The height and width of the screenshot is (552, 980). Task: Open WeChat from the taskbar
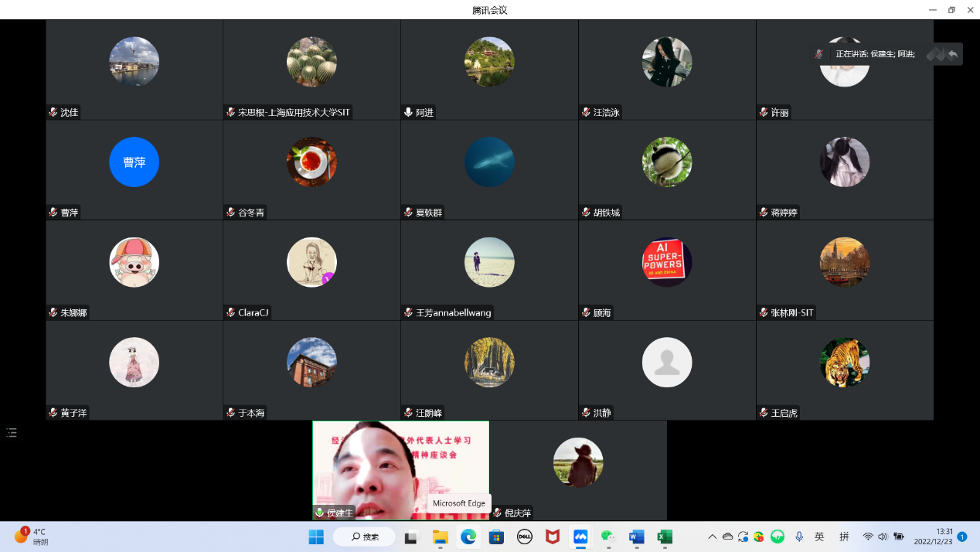point(608,537)
